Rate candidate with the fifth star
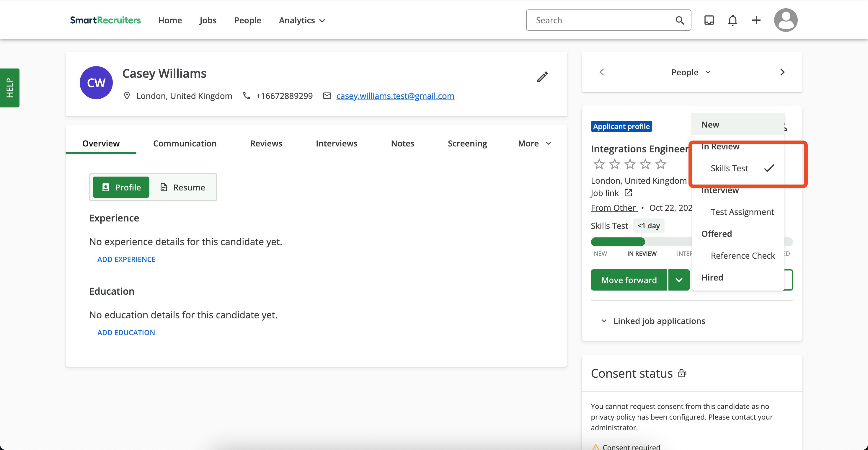This screenshot has width=868, height=450. [x=661, y=164]
